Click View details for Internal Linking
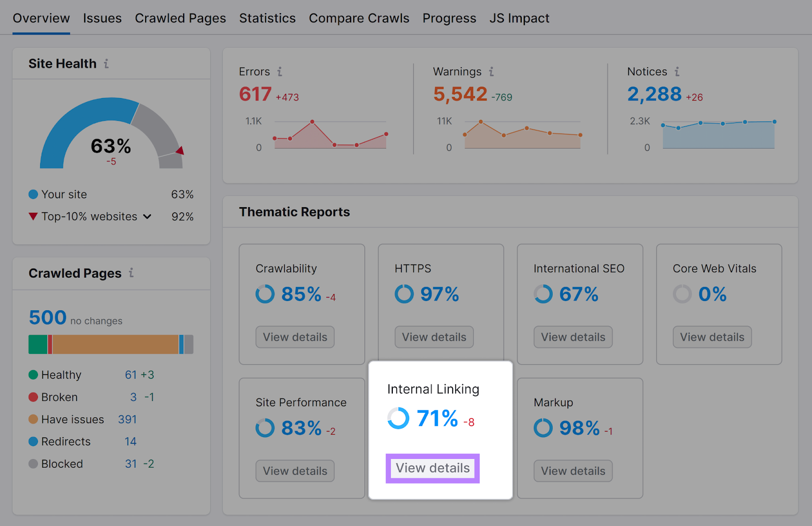The width and height of the screenshot is (812, 526). click(432, 468)
